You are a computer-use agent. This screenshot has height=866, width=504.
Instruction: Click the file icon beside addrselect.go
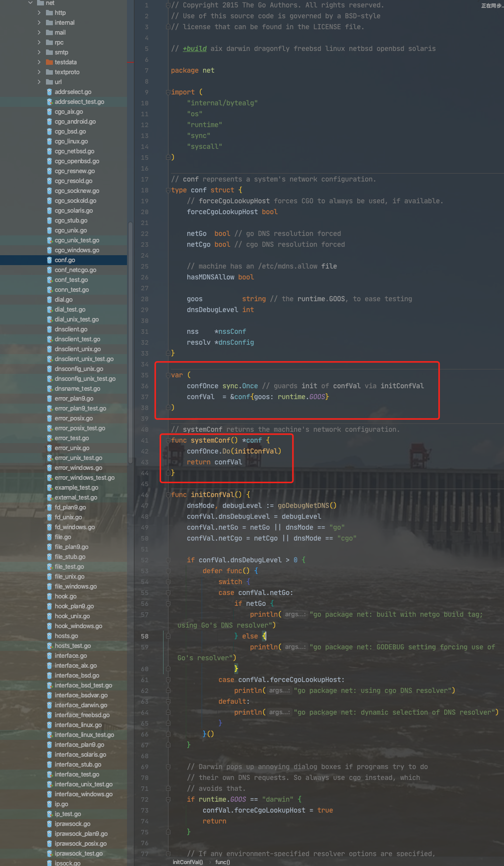pos(49,92)
